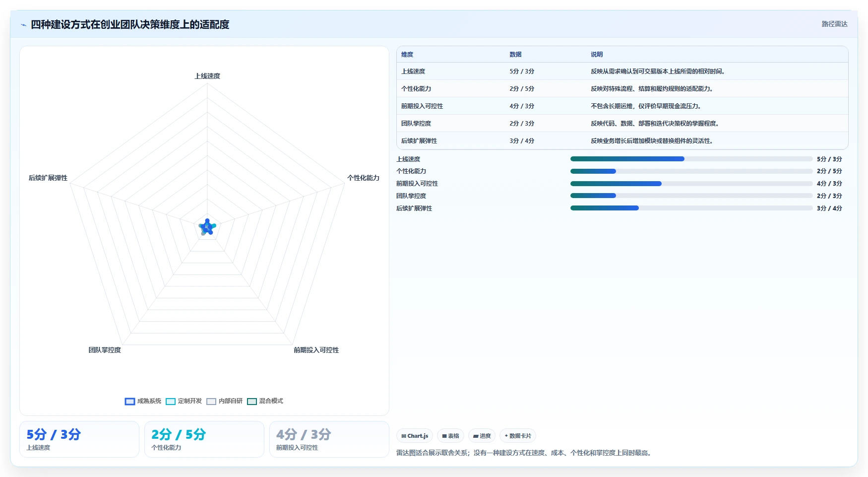
Task: Toggle the 混合模式 legend item
Action: tap(265, 401)
